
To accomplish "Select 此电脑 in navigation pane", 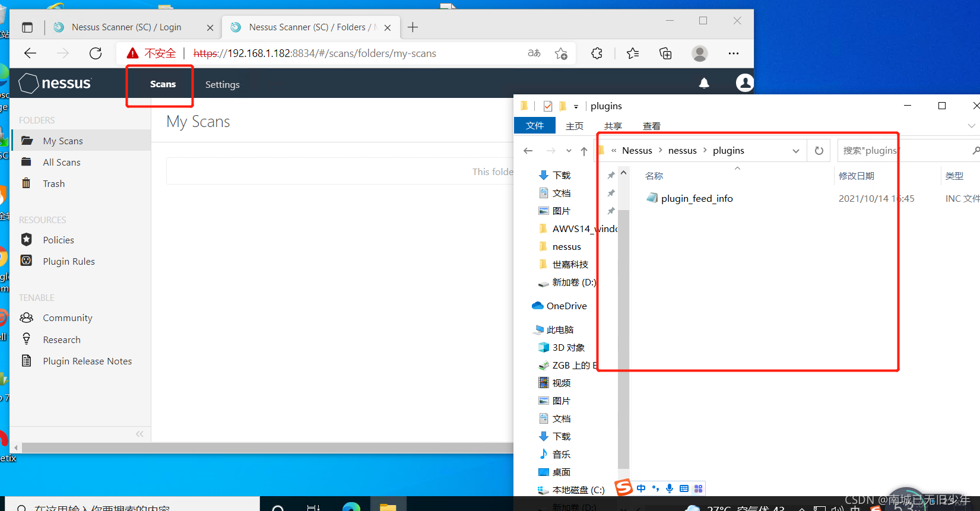I will point(560,329).
